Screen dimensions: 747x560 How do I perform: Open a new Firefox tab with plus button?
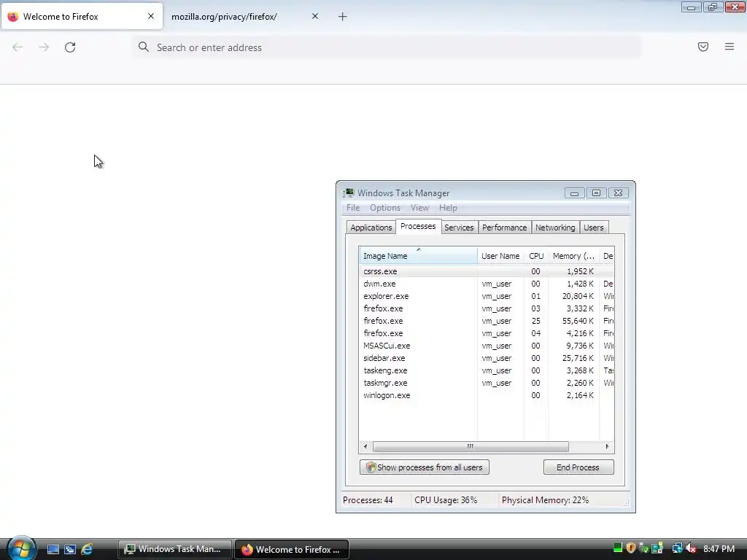[343, 17]
